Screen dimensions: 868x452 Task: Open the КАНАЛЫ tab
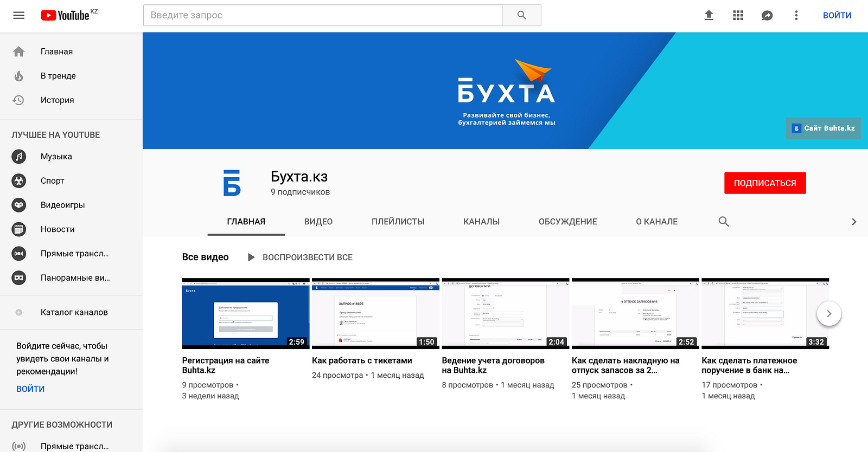click(x=482, y=222)
